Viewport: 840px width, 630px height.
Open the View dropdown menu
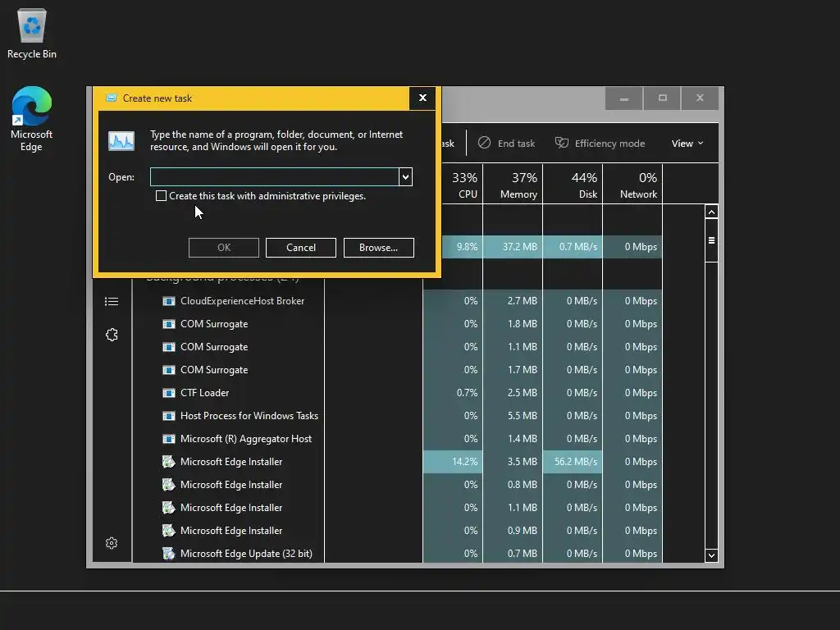(x=687, y=143)
